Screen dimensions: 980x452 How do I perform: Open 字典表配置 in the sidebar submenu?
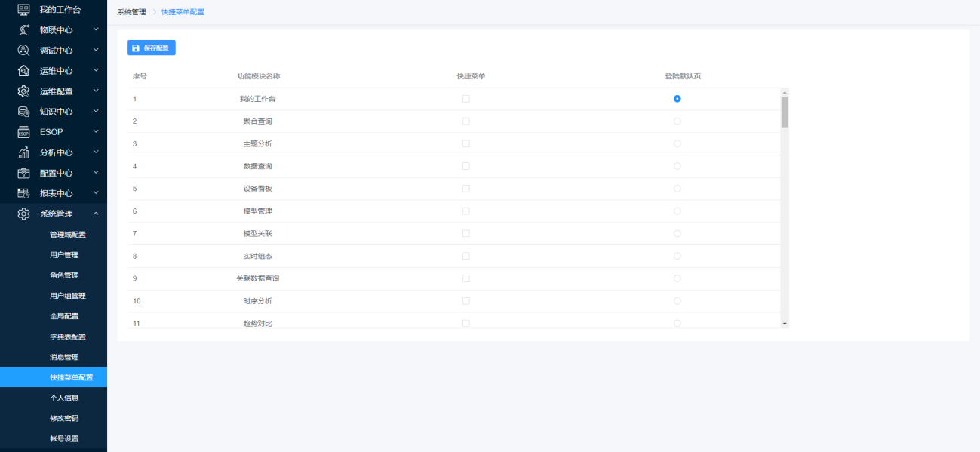click(67, 337)
